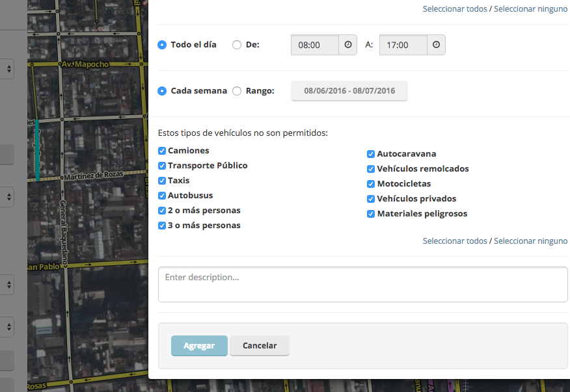570x392 pixels.
Task: Click clock icon beside 17:00 end time
Action: 436,45
